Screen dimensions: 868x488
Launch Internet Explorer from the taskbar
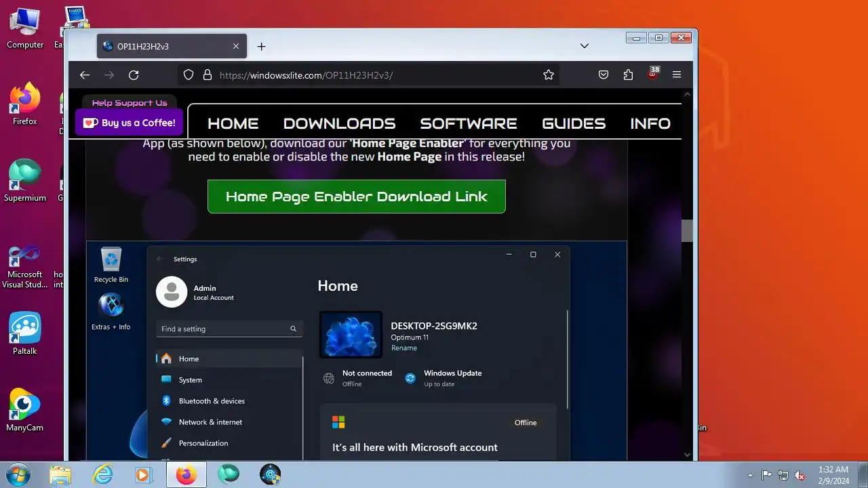point(102,474)
